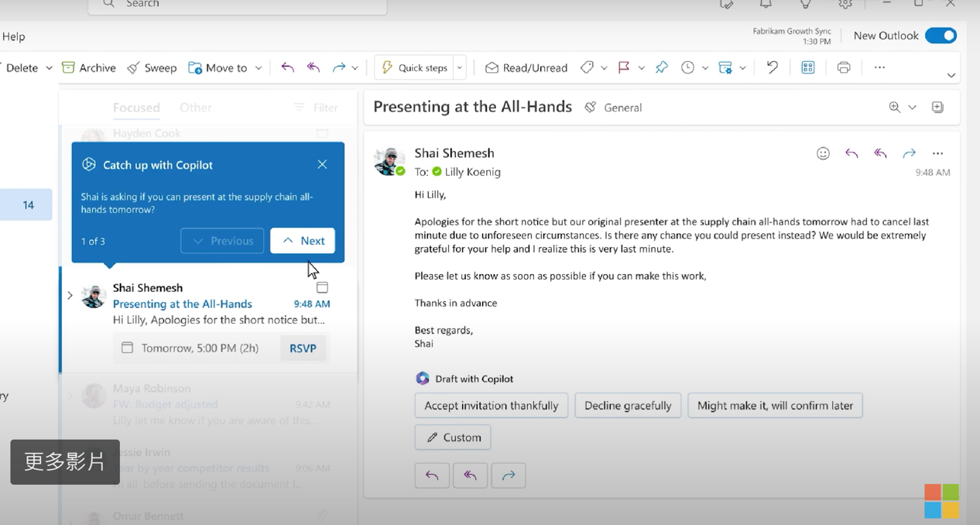Image resolution: width=980 pixels, height=525 pixels.
Task: Expand the Move to dropdown
Action: coord(259,67)
